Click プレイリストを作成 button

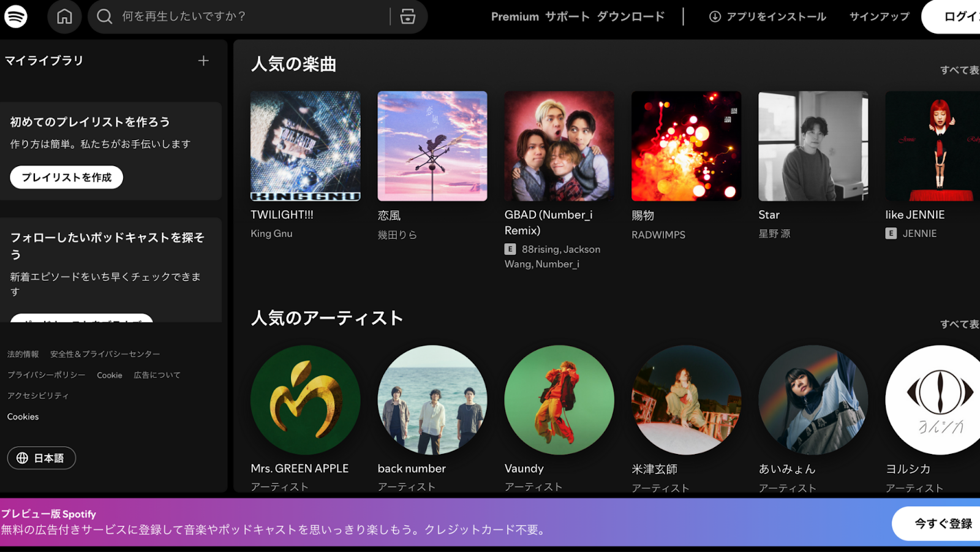click(x=66, y=177)
